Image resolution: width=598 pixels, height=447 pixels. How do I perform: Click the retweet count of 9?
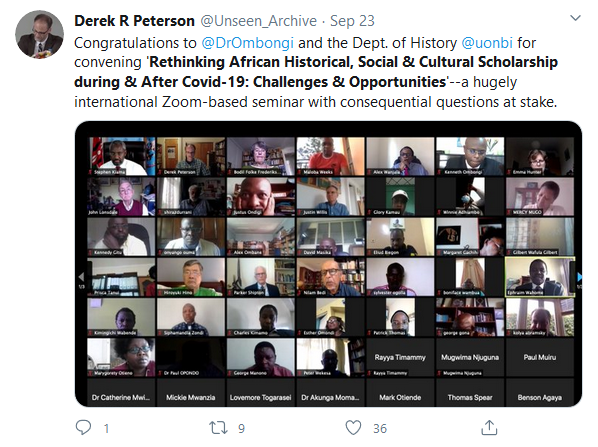pos(241,428)
